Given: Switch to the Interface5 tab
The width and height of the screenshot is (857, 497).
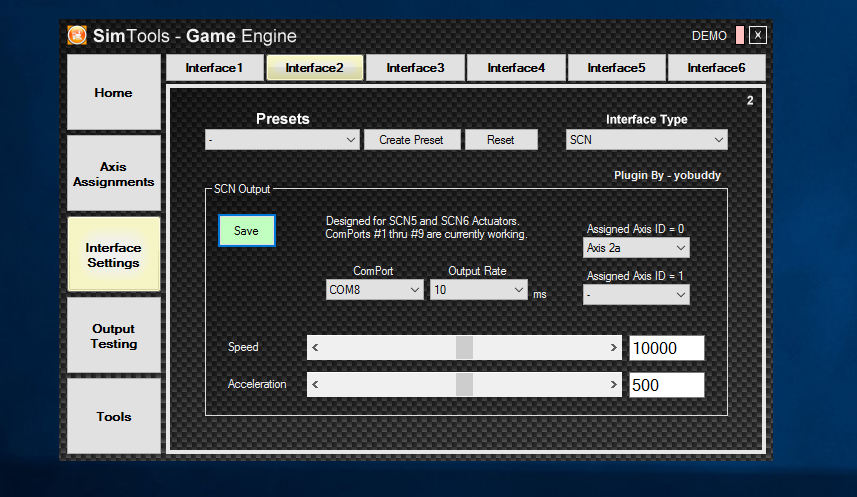Looking at the screenshot, I should 617,68.
